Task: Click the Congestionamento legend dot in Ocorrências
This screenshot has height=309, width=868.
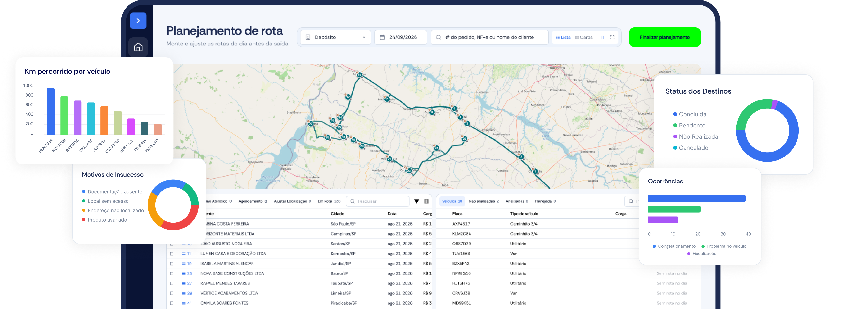Action: click(654, 246)
